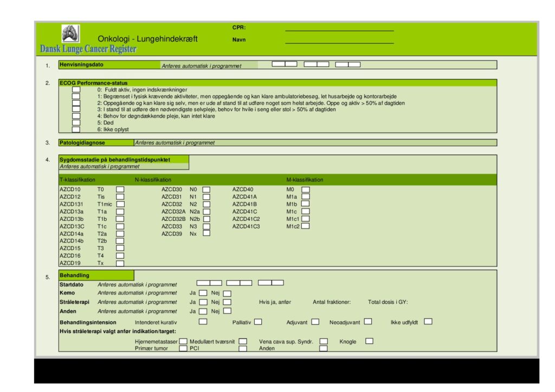Screen dimensions: 555x392
Task: Check ECOG status 1: Begrænset i fysisk krævende
Action: pyautogui.click(x=76, y=96)
